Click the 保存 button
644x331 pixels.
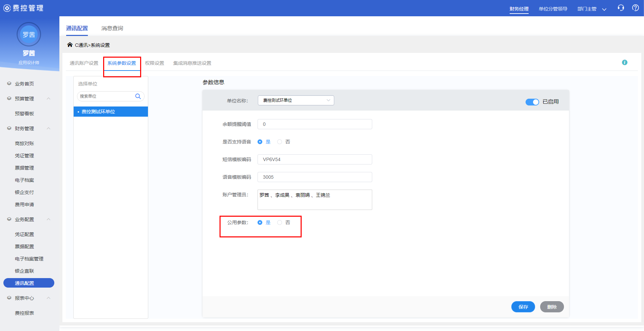523,307
